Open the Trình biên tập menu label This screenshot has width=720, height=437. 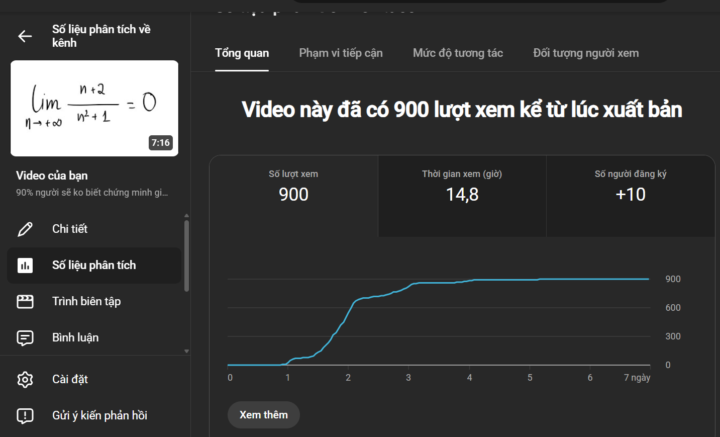tap(86, 302)
